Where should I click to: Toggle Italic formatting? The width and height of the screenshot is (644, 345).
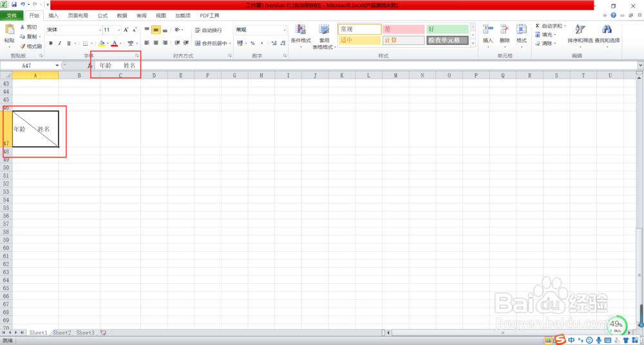click(59, 43)
